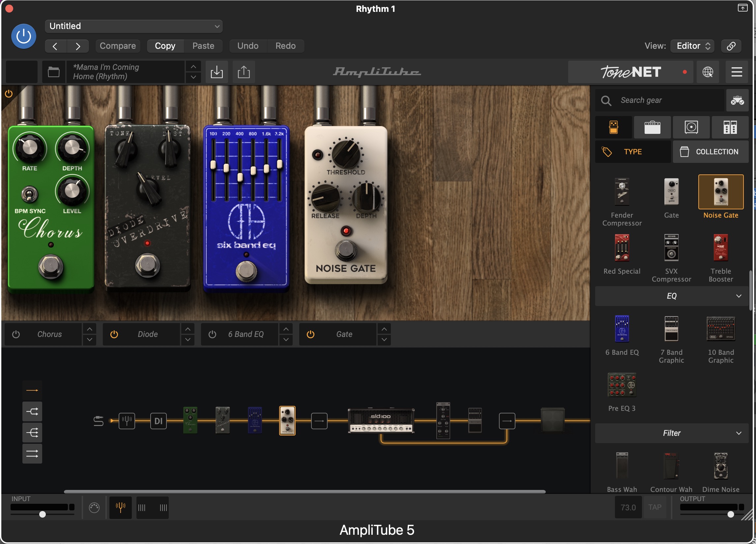Image resolution: width=756 pixels, height=544 pixels.
Task: Open the ToneNET panel
Action: (630, 72)
